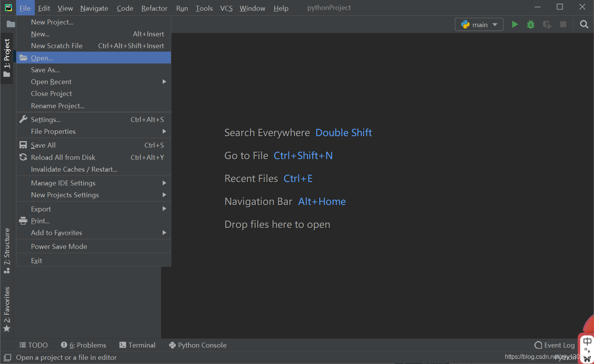
Task: Expand the New Projects Settings submenu
Action: tap(94, 195)
